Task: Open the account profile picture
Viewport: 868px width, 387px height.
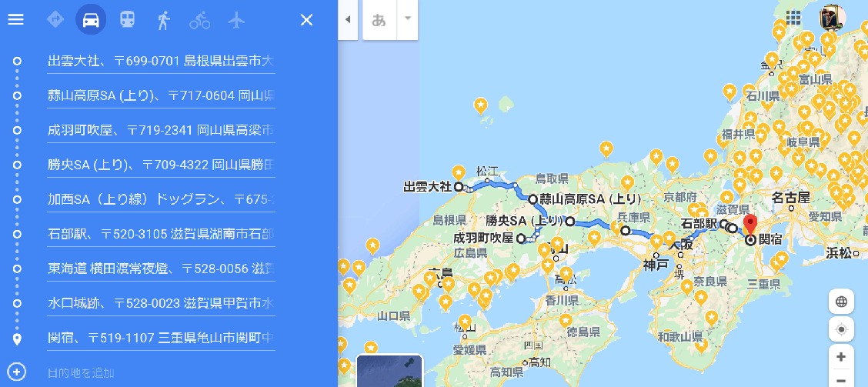Action: [x=832, y=18]
